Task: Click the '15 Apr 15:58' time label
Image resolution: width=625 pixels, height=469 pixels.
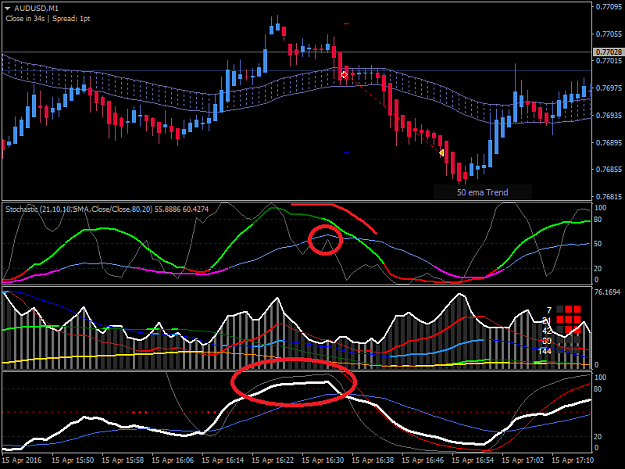Action: 123,460
